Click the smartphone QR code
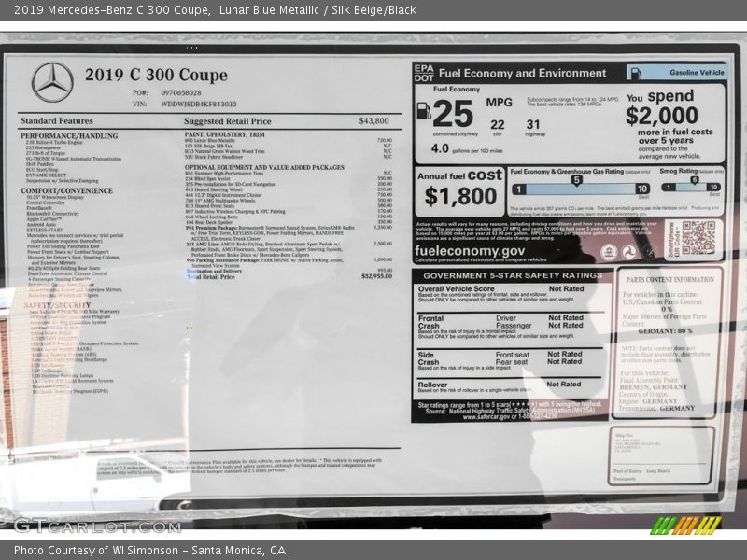This screenshot has height=560, width=747. pyautogui.click(x=698, y=237)
